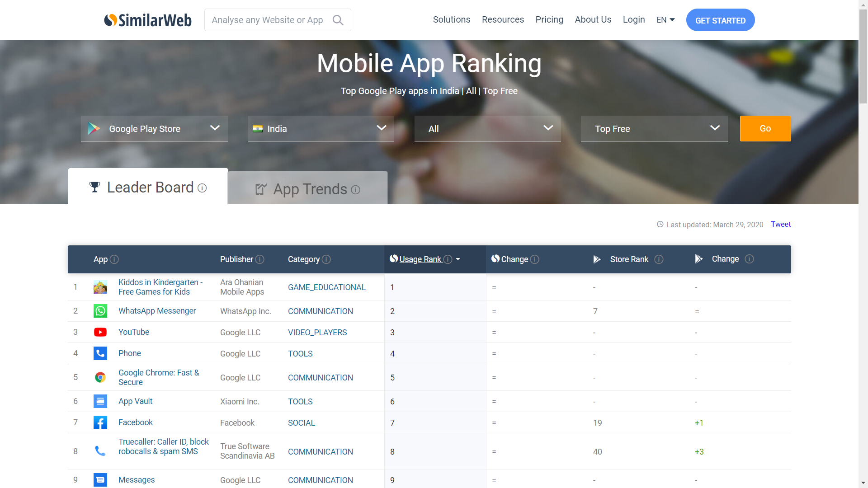This screenshot has width=868, height=488.
Task: Click the YouTube app icon
Action: pos(100,332)
